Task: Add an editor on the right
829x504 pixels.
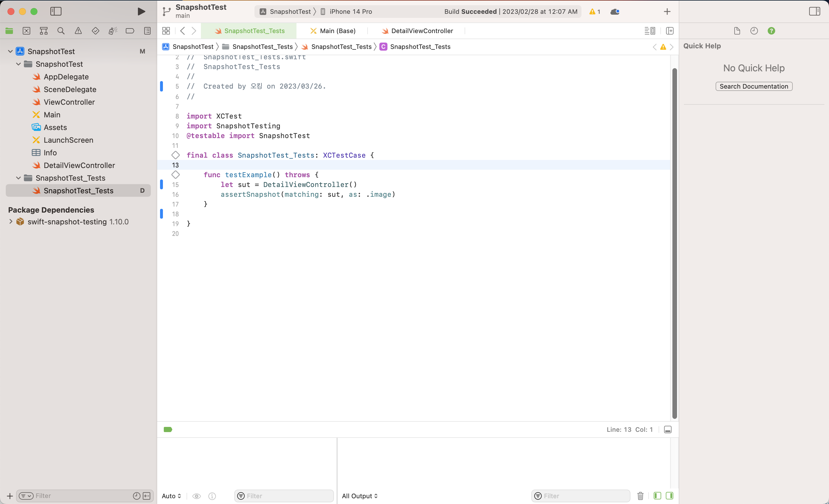Action: [670, 31]
